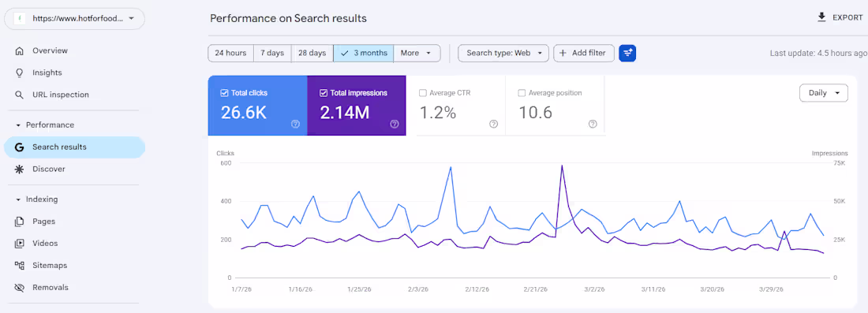Image resolution: width=868 pixels, height=313 pixels.
Task: Click help icon on Average position card
Action: point(593,124)
